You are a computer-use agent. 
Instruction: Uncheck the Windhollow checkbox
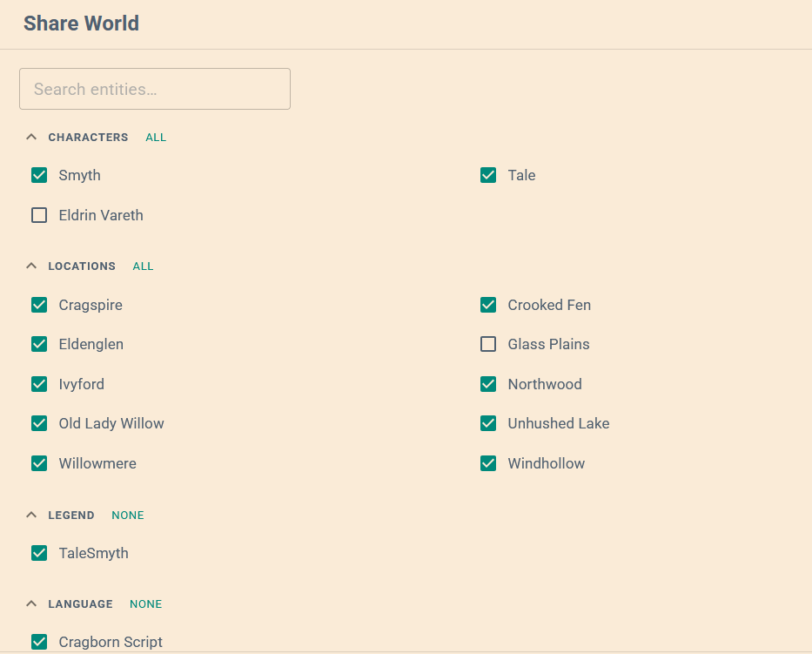pos(488,463)
